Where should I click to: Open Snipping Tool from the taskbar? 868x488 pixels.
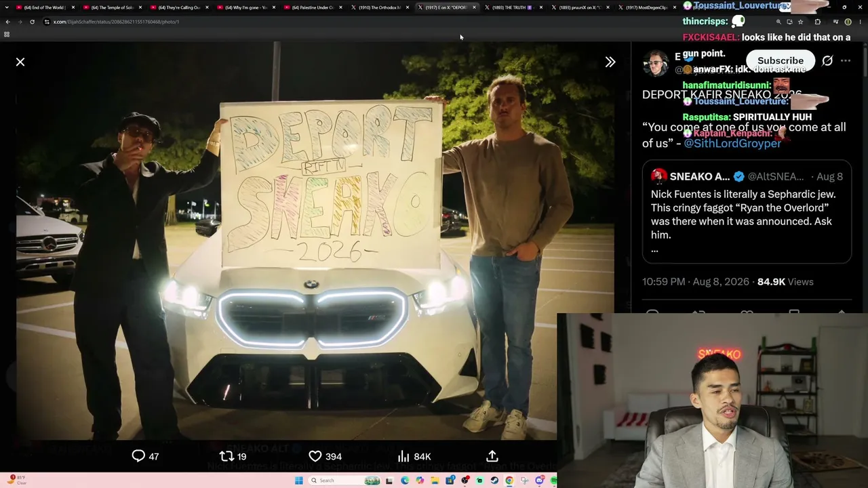(x=524, y=481)
